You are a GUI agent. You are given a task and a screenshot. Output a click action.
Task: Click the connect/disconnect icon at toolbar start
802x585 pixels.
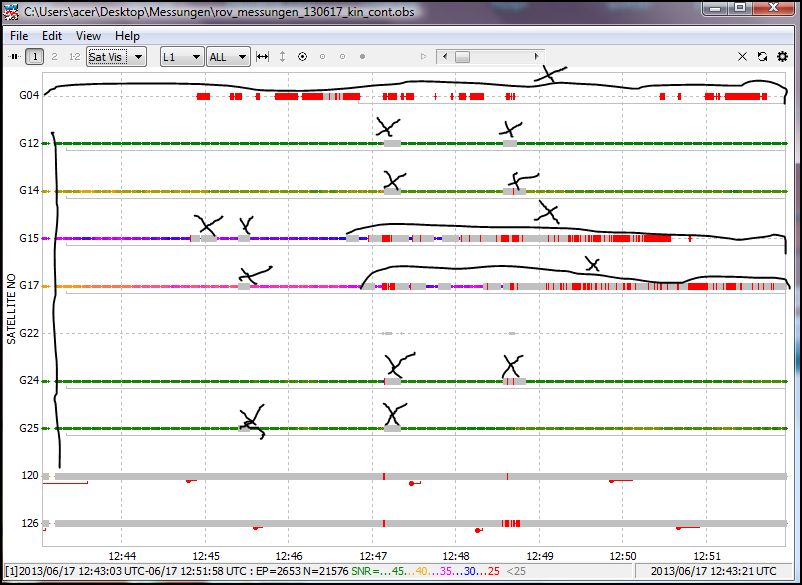pyautogui.click(x=14, y=57)
